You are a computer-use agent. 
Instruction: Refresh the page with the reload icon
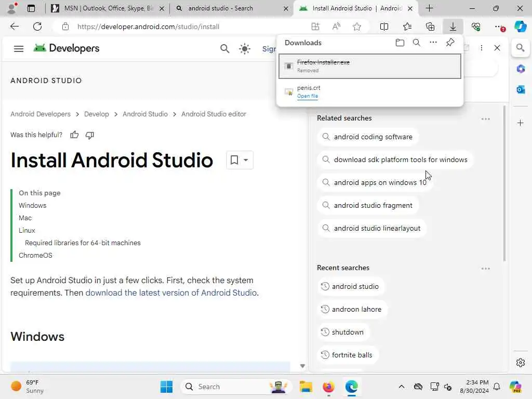point(37,26)
